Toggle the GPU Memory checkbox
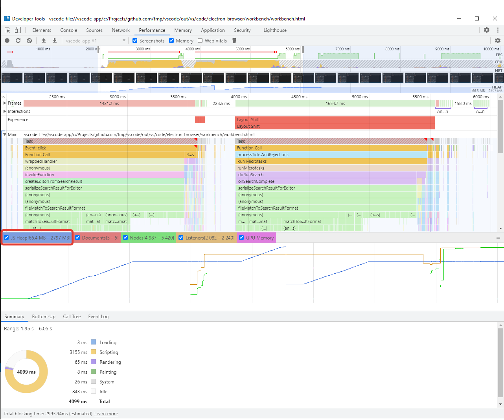The height and width of the screenshot is (420, 504). tap(241, 238)
